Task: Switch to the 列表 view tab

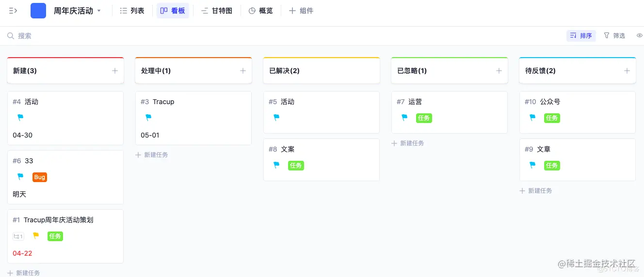Action: [x=132, y=11]
